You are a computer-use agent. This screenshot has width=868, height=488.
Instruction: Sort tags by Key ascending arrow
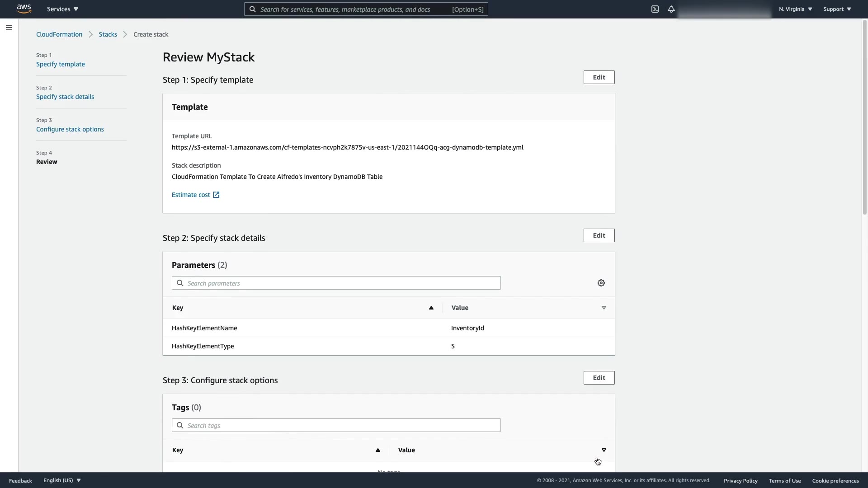377,450
